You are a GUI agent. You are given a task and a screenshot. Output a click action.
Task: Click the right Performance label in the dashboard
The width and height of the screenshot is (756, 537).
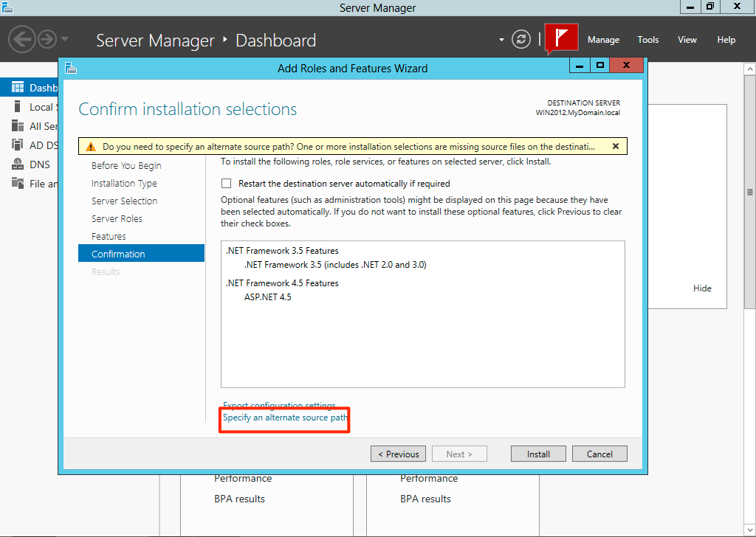pyautogui.click(x=429, y=478)
